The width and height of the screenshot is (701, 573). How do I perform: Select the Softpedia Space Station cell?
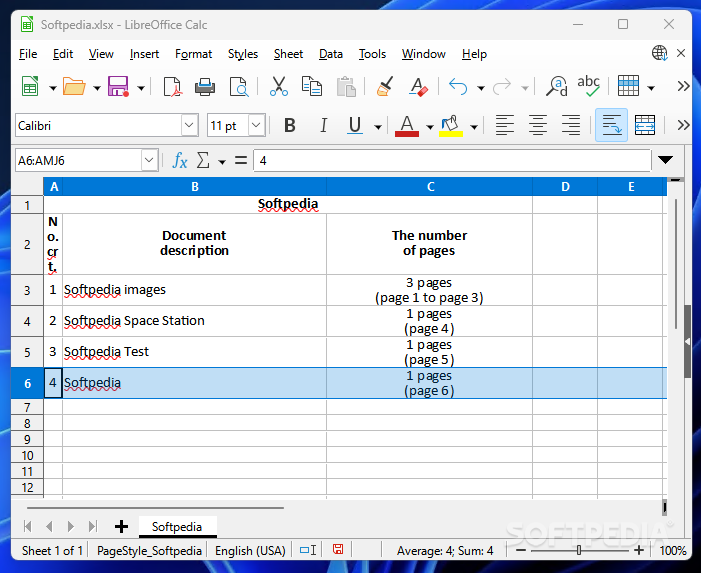click(194, 321)
